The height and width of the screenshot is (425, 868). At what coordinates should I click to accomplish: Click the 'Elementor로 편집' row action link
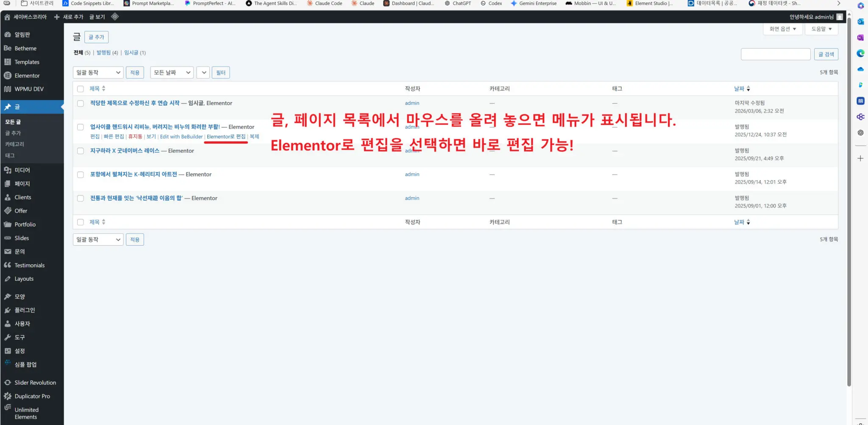(x=226, y=137)
